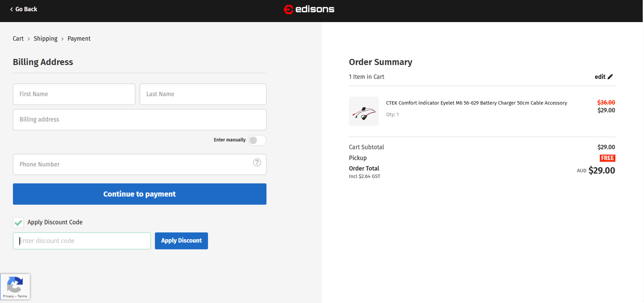Screen dimensions: 644x303
Task: Click the Go Back link
Action: tap(23, 9)
